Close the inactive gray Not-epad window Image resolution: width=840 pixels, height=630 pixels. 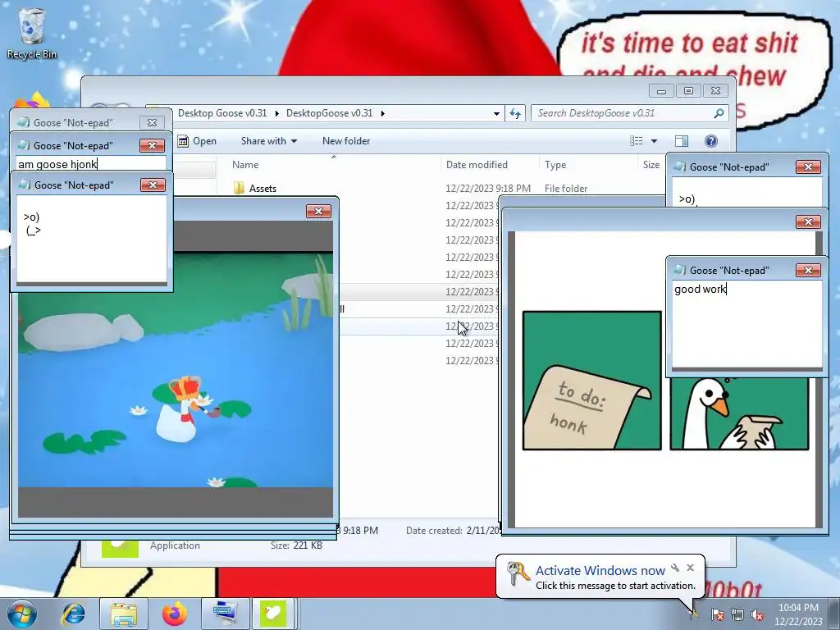click(x=152, y=123)
